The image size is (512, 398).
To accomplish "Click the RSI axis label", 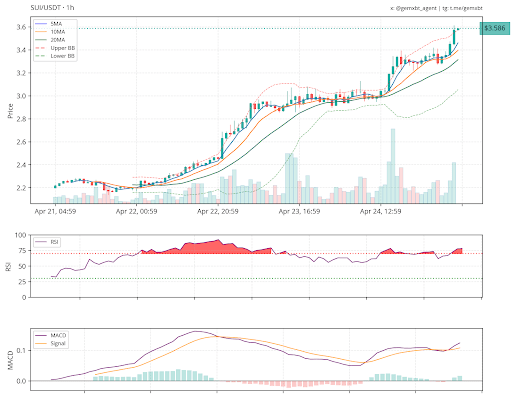I will tap(9, 266).
